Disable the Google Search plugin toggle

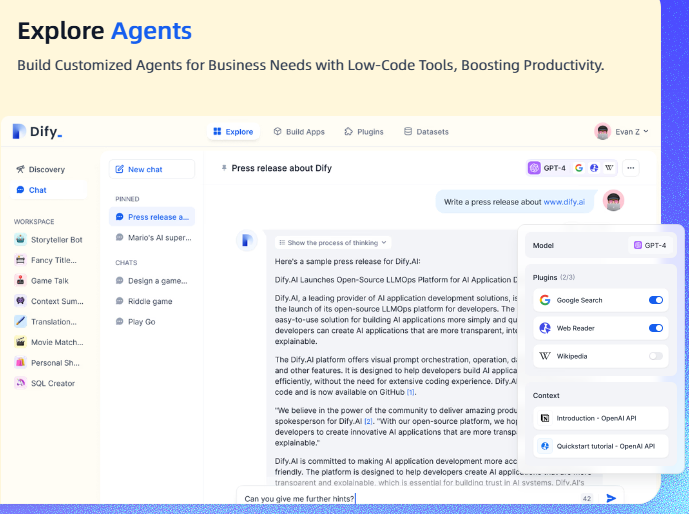point(656,300)
